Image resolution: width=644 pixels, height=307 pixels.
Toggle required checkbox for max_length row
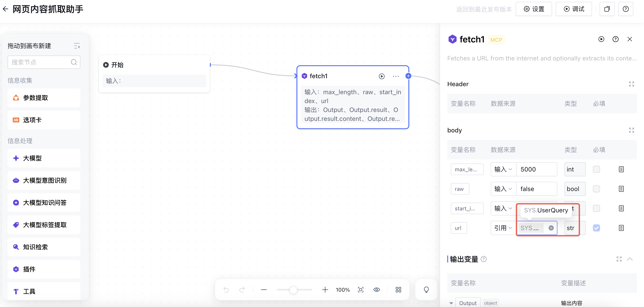coord(596,169)
